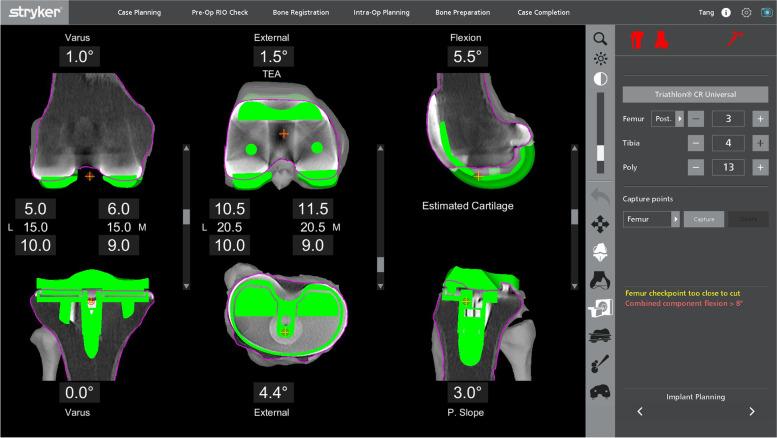Select the four-way move arrows tool
The height and width of the screenshot is (438, 777).
tap(600, 223)
